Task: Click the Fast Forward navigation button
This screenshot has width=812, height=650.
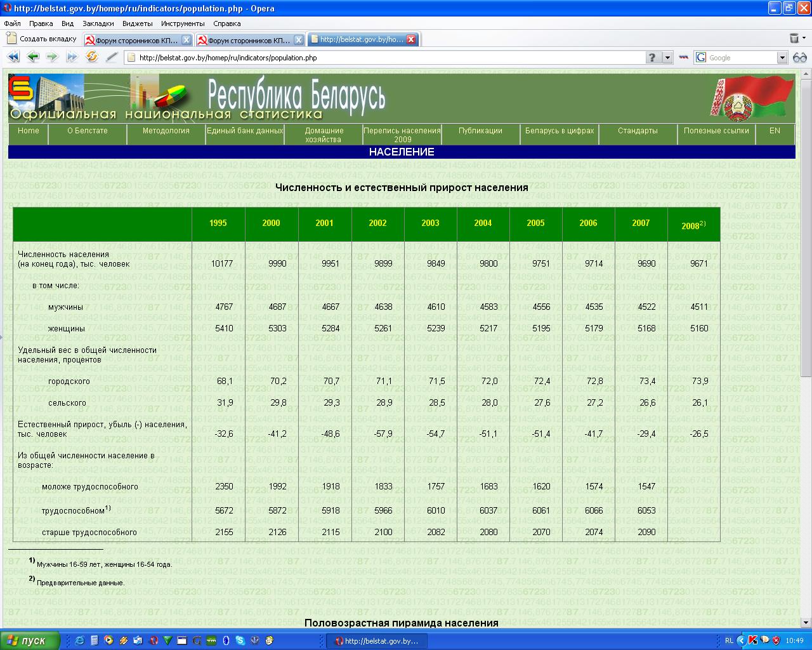Action: [72, 57]
